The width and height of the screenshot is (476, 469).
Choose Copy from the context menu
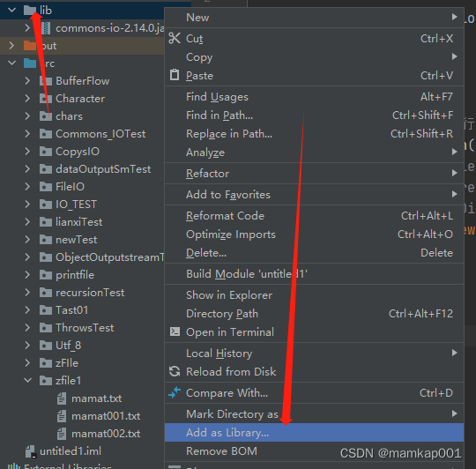(x=314, y=56)
